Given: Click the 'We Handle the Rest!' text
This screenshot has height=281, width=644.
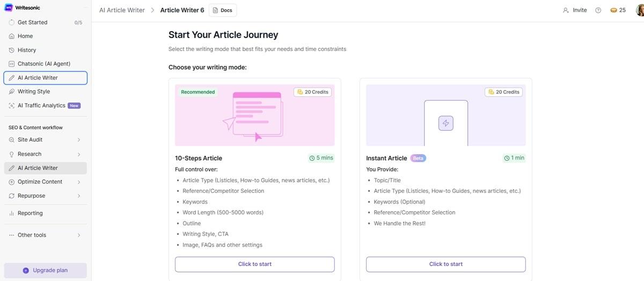Looking at the screenshot, I should point(400,224).
